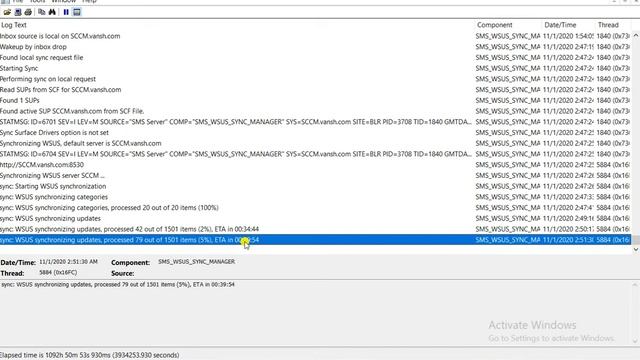640x360 pixels.
Task: Select 'Found local sync request file' row
Action: pos(316,58)
